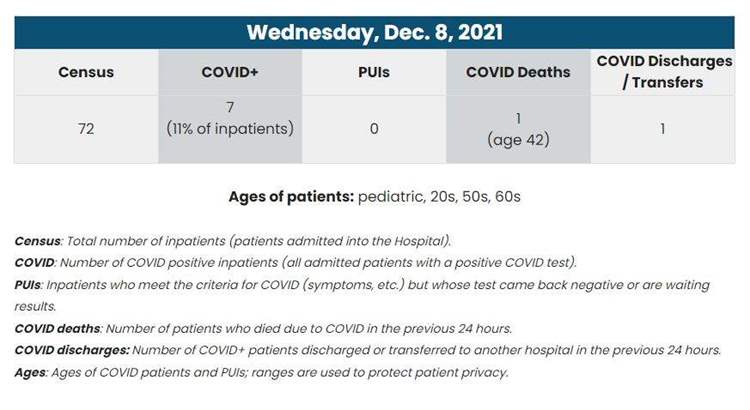750x410 pixels.
Task: Click the COVID definition line
Action: pos(296,263)
